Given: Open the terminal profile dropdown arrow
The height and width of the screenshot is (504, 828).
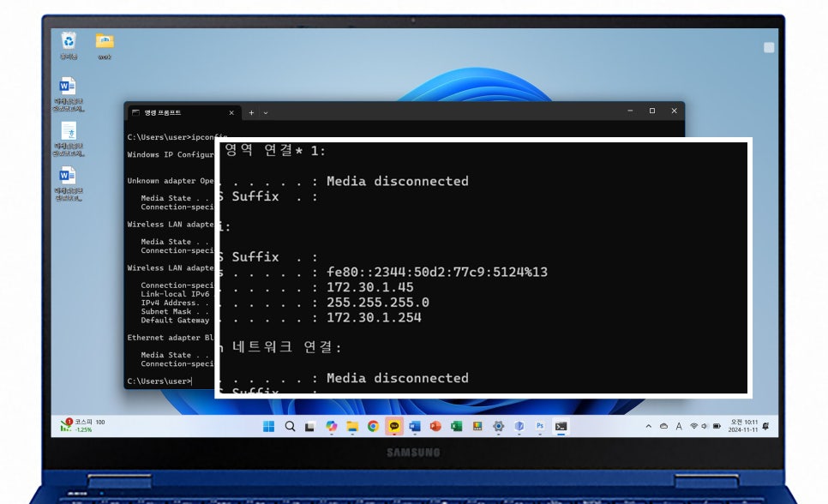Looking at the screenshot, I should pyautogui.click(x=266, y=112).
